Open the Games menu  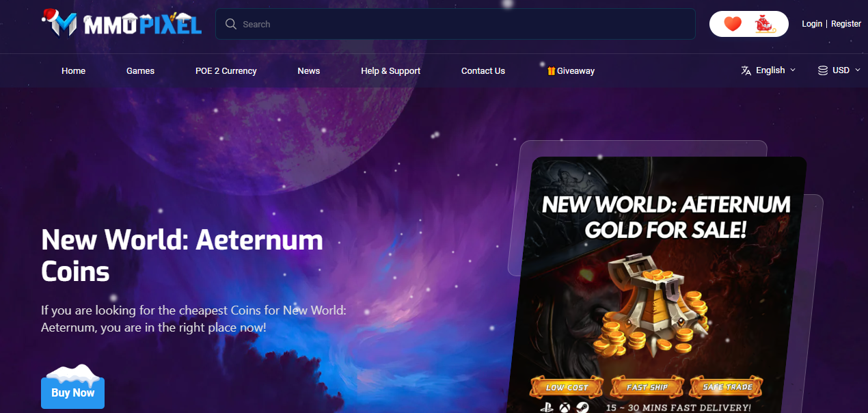click(x=140, y=71)
